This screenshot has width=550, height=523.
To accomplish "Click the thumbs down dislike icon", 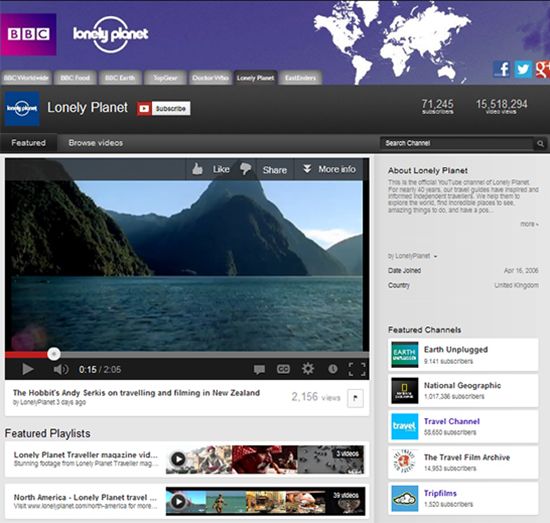I will [x=245, y=169].
